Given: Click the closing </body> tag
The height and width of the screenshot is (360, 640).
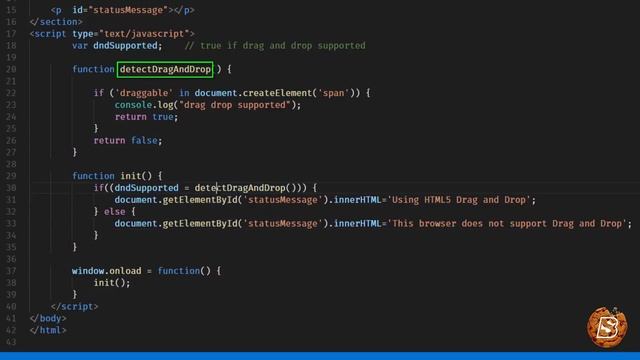Looking at the screenshot, I should pyautogui.click(x=48, y=318).
